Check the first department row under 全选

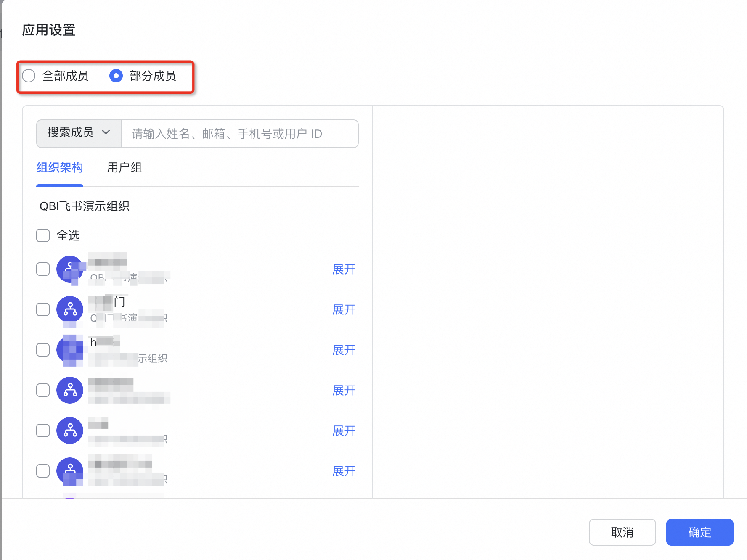click(43, 269)
